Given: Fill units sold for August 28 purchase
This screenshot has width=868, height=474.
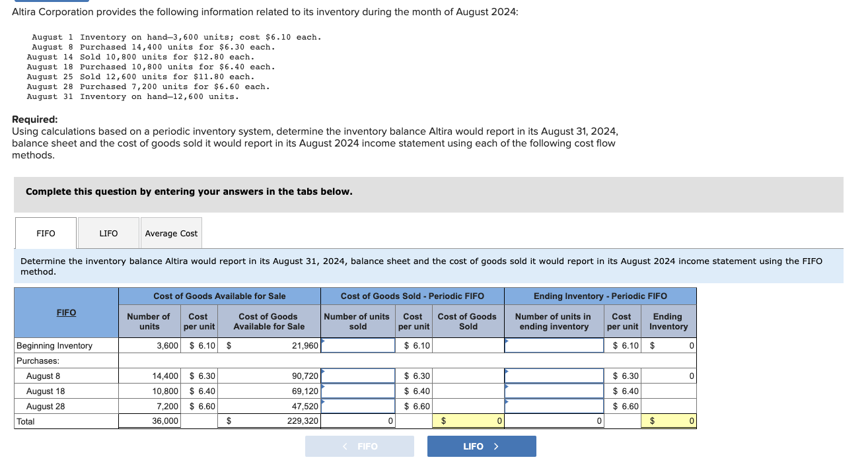Looking at the screenshot, I should (358, 406).
